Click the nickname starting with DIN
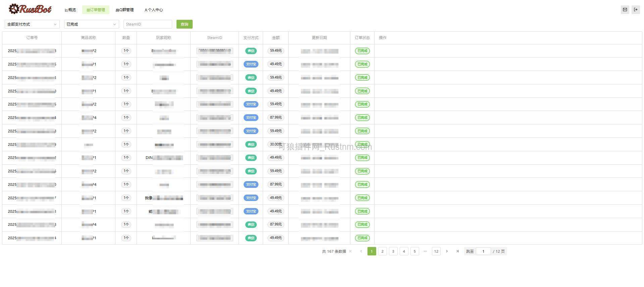644x287 pixels. coord(164,158)
